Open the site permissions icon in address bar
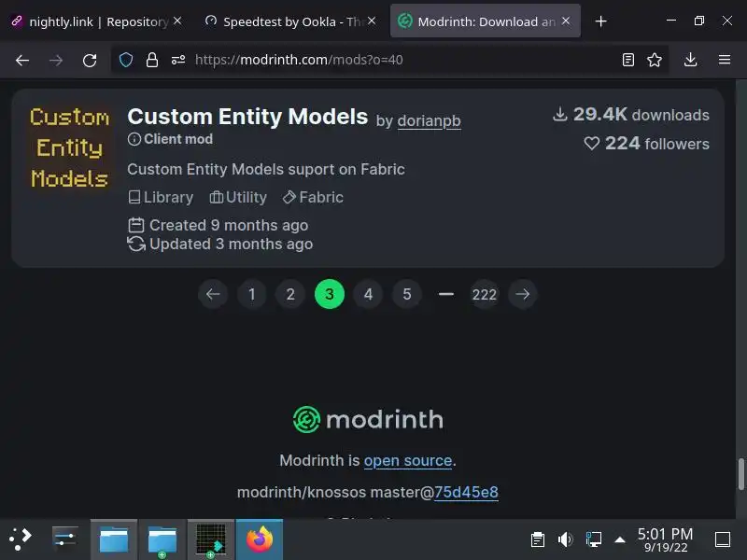Screen dimensions: 747x560 [x=178, y=60]
